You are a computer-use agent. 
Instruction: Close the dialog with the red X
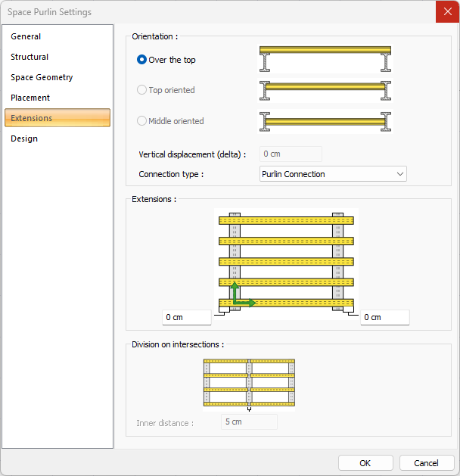pyautogui.click(x=446, y=12)
